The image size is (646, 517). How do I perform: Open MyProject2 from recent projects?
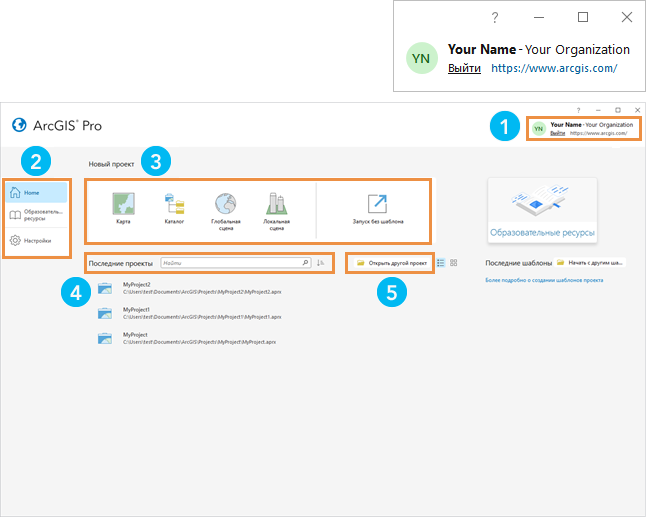(190, 288)
